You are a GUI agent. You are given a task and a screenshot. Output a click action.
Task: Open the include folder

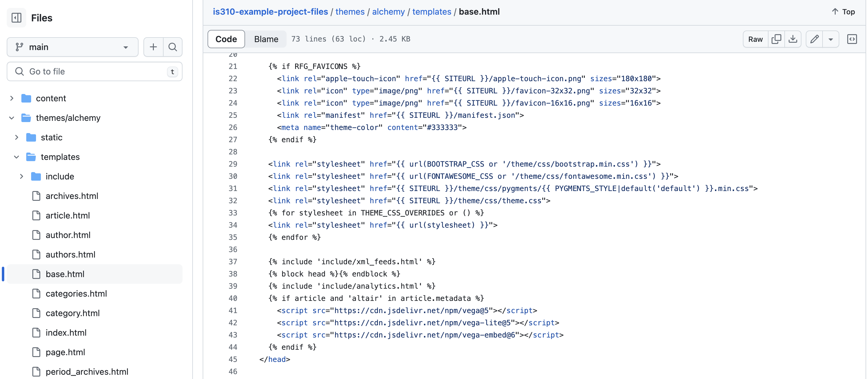[x=60, y=176]
